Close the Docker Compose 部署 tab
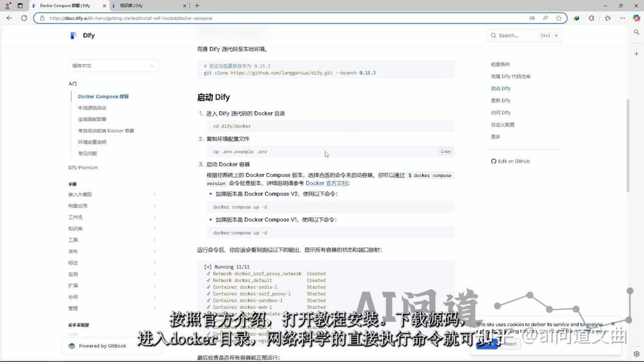Image resolution: width=644 pixels, height=362 pixels. click(x=104, y=6)
